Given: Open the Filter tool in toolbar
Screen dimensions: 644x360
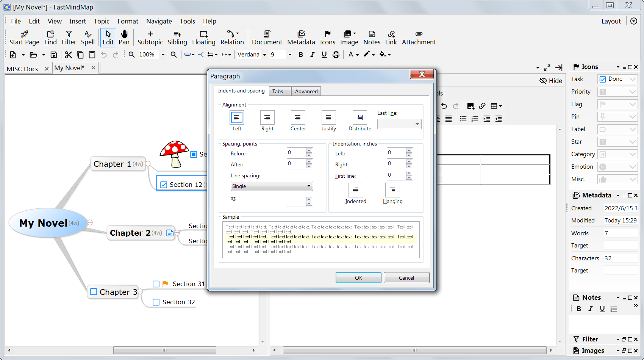Looking at the screenshot, I should (x=69, y=38).
